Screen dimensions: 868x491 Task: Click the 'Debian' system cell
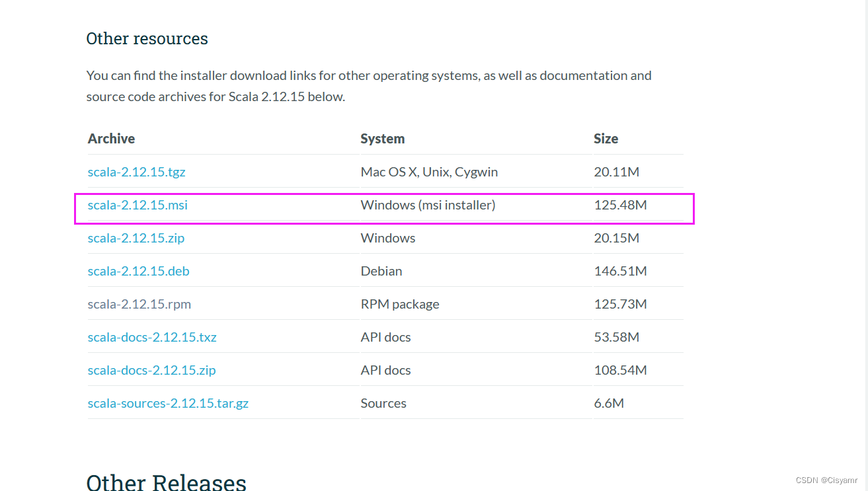pyautogui.click(x=381, y=271)
